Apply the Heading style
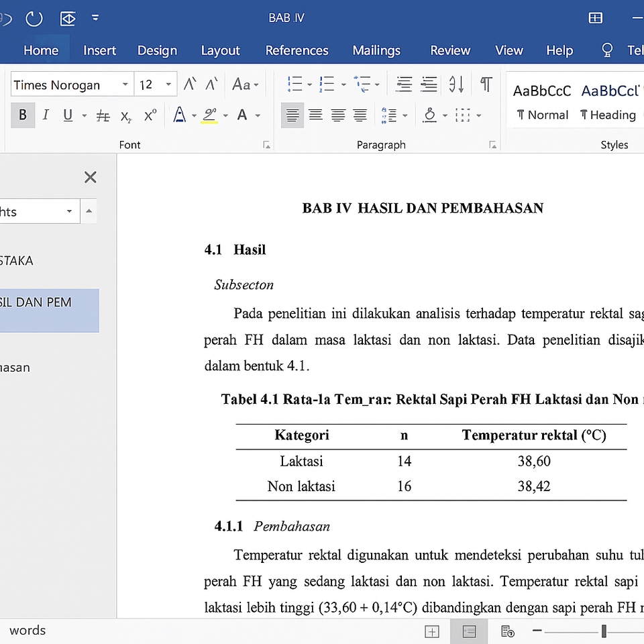This screenshot has height=644, width=644. coord(610,101)
